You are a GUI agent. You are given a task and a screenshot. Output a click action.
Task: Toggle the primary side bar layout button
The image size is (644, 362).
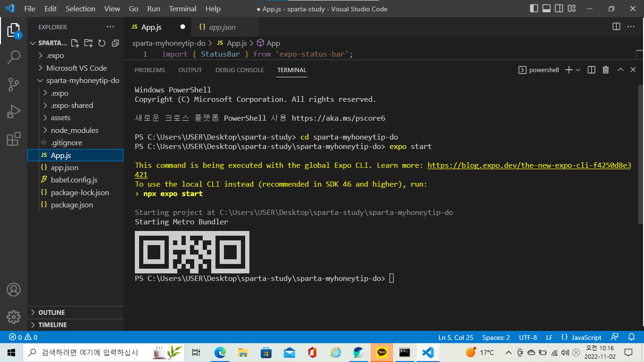pos(534,8)
